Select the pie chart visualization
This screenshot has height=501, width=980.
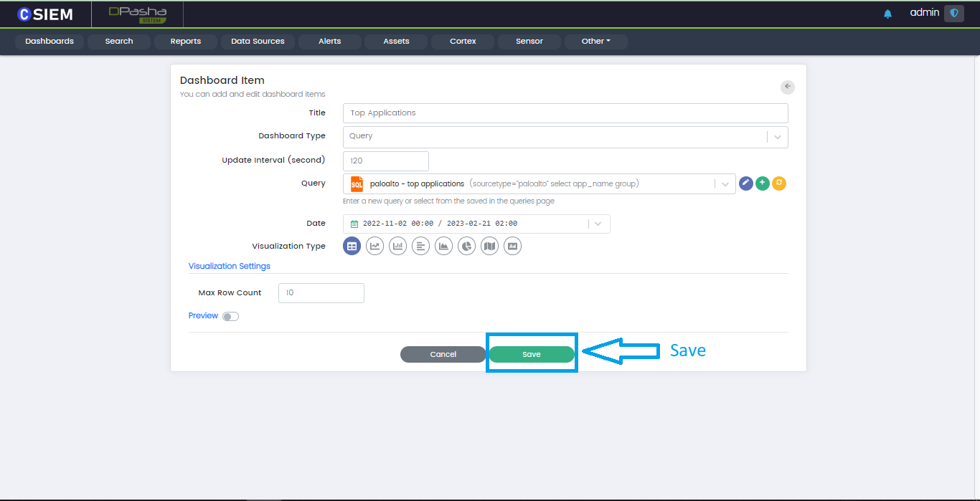466,246
